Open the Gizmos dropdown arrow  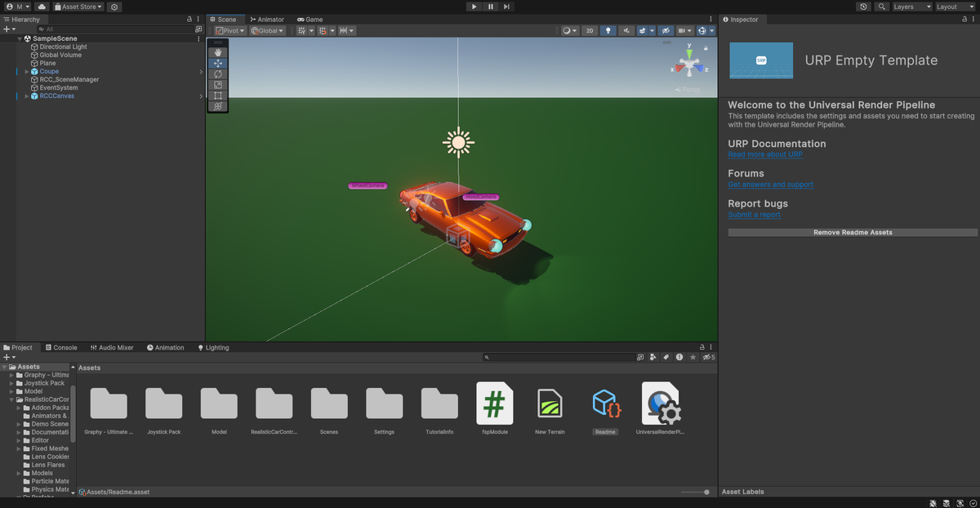(712, 30)
